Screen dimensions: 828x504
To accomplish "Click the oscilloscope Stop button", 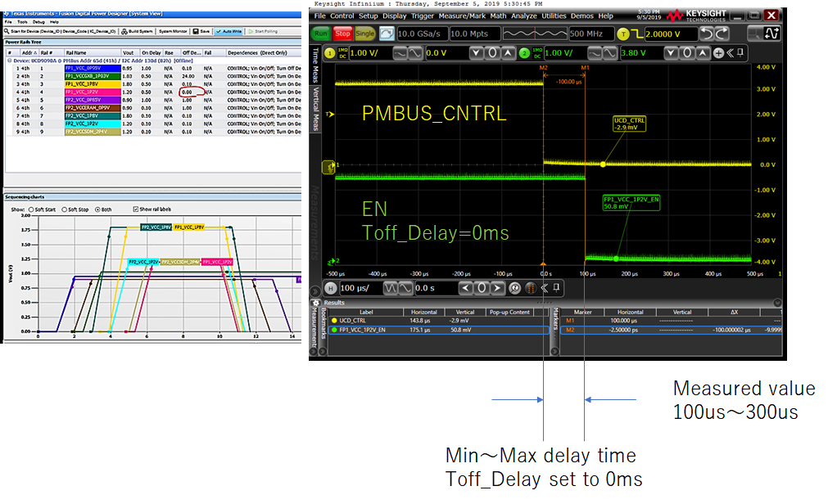I will 342,34.
